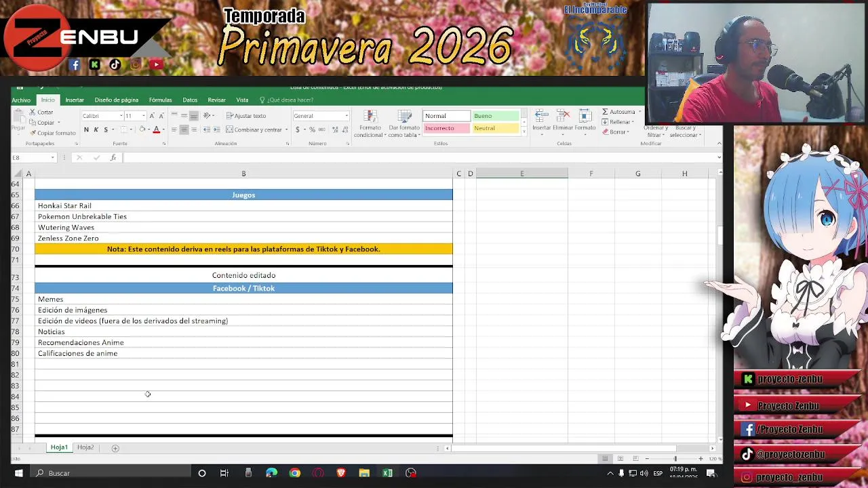Click the Autosuma sigma button

pyautogui.click(x=619, y=112)
